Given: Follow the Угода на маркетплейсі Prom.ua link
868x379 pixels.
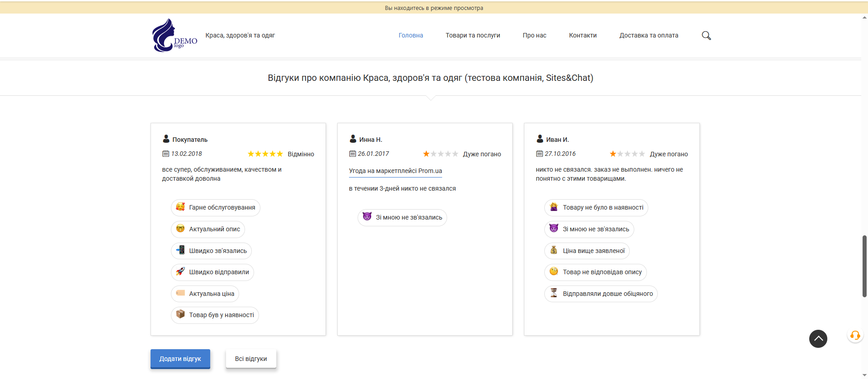Looking at the screenshot, I should (395, 171).
